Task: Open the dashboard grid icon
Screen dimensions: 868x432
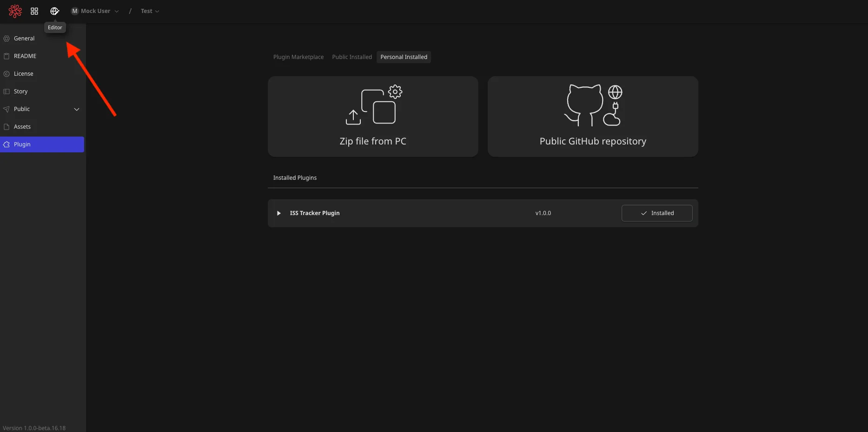Action: (x=34, y=11)
